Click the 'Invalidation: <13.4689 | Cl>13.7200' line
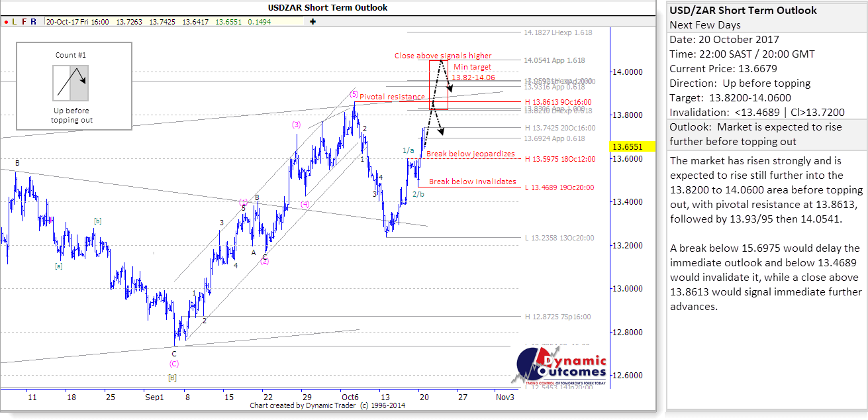868x420 pixels. tap(757, 113)
